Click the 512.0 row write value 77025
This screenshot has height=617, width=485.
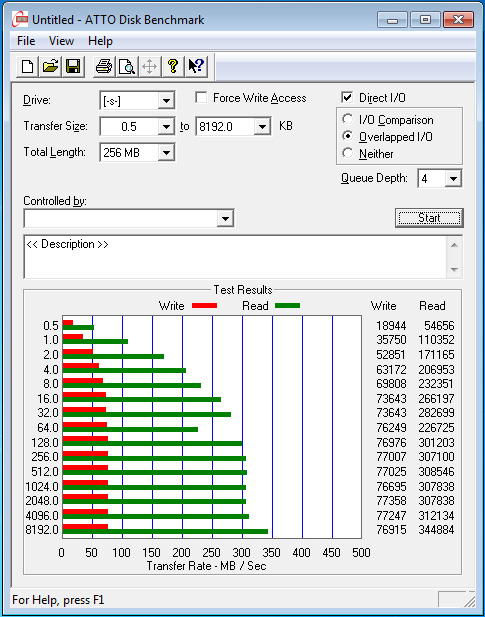[391, 471]
